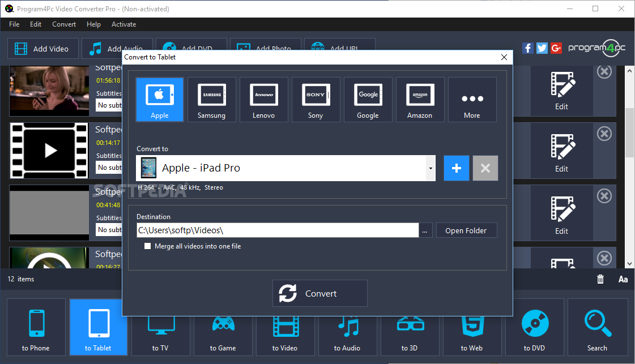Image resolution: width=635 pixels, height=364 pixels.
Task: Select the to 3D conversion
Action: 410,336
